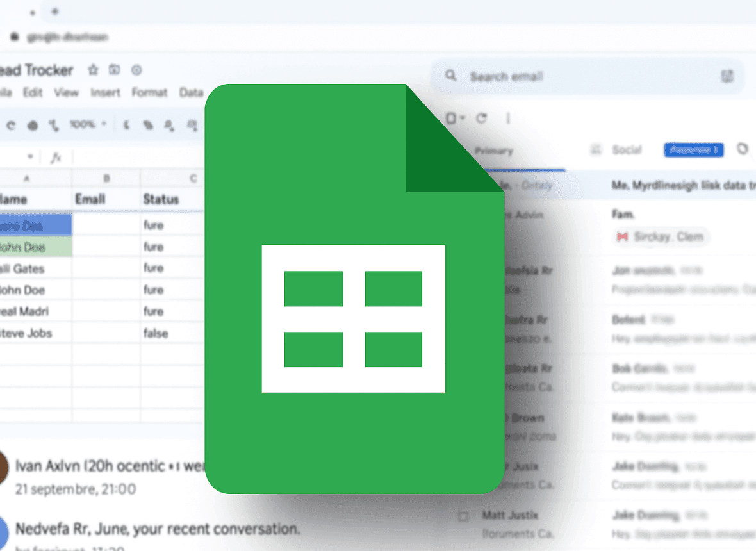Click the document status icon beside the title
This screenshot has width=756, height=551.
(136, 70)
